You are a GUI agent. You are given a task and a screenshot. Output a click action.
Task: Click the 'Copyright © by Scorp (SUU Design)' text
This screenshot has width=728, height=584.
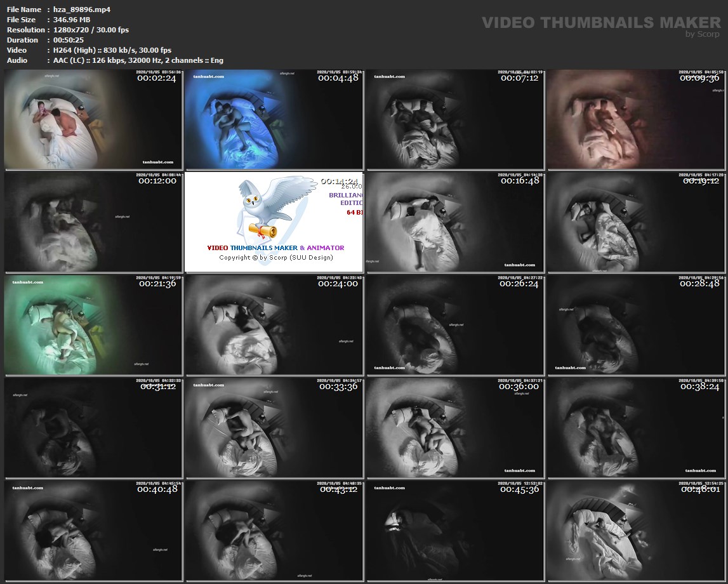(276, 258)
